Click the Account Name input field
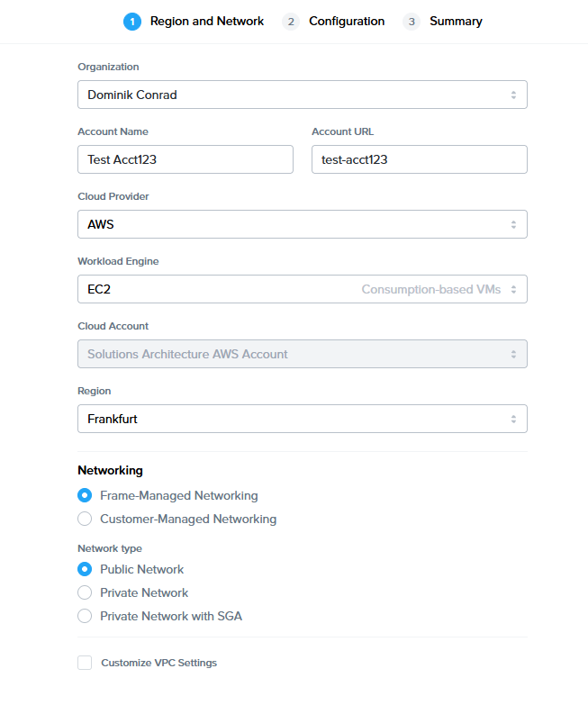The height and width of the screenshot is (723, 588). (x=185, y=159)
